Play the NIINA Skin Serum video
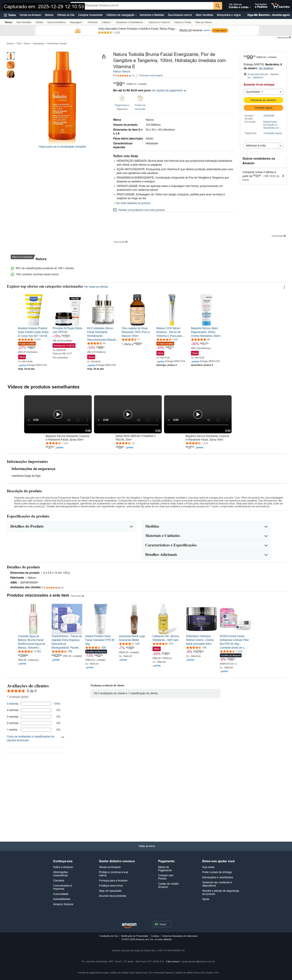Viewport: 292px width, 980px height. (128, 414)
